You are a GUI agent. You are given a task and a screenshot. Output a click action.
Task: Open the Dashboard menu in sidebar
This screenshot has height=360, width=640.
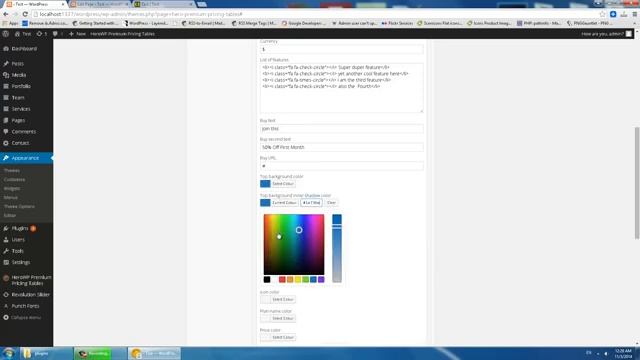pos(24,49)
